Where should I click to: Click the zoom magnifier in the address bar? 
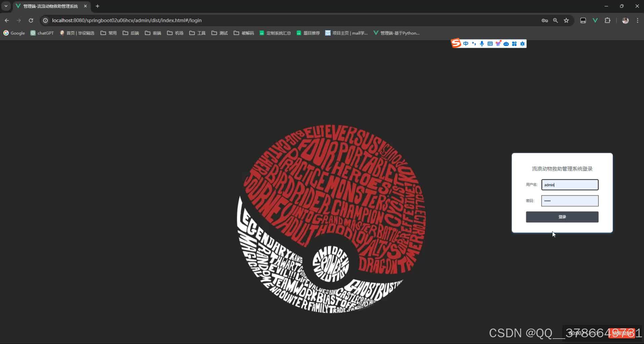(x=555, y=20)
